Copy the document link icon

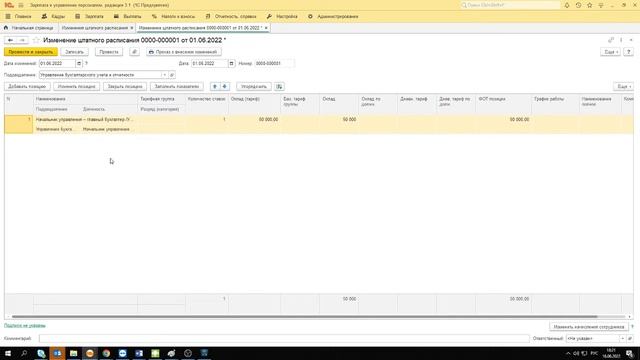point(611,40)
